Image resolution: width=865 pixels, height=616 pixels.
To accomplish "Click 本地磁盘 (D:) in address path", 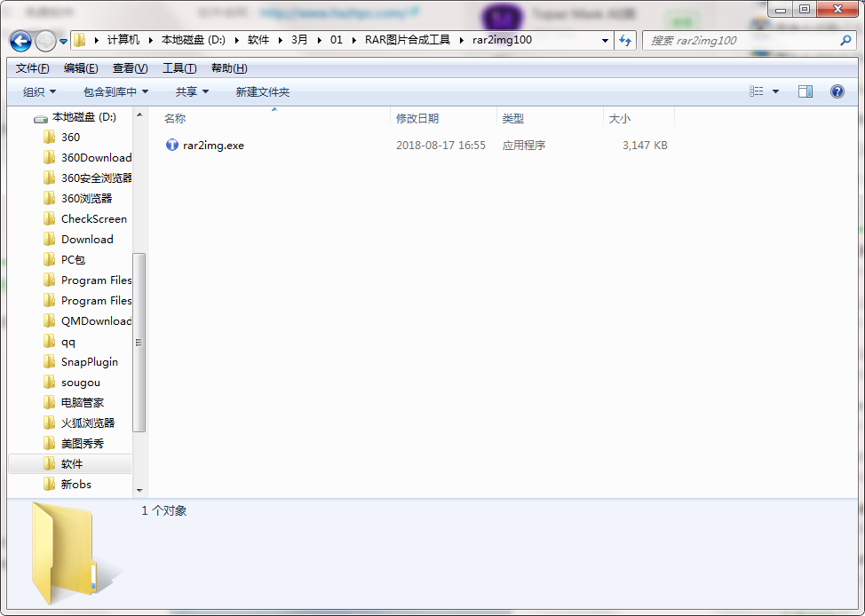I will (193, 40).
